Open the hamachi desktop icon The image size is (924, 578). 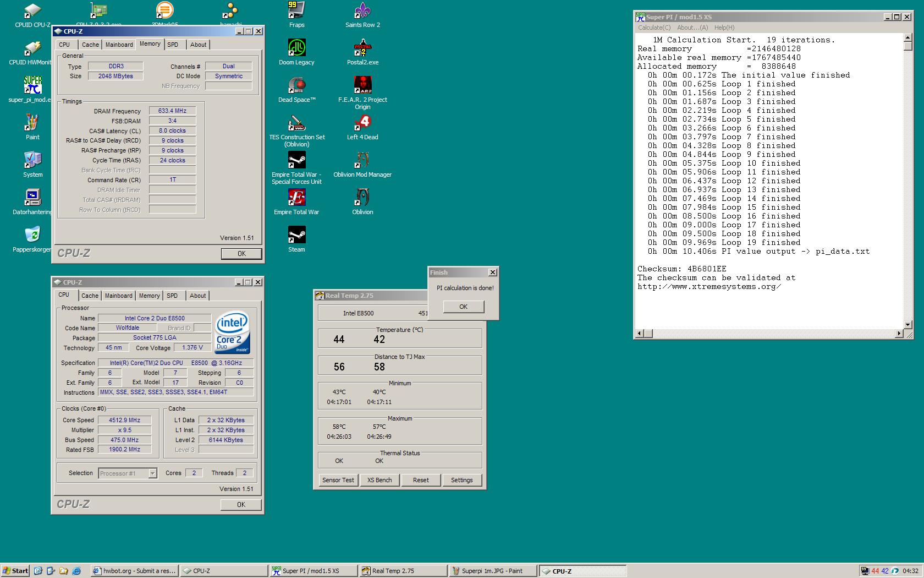tap(230, 13)
